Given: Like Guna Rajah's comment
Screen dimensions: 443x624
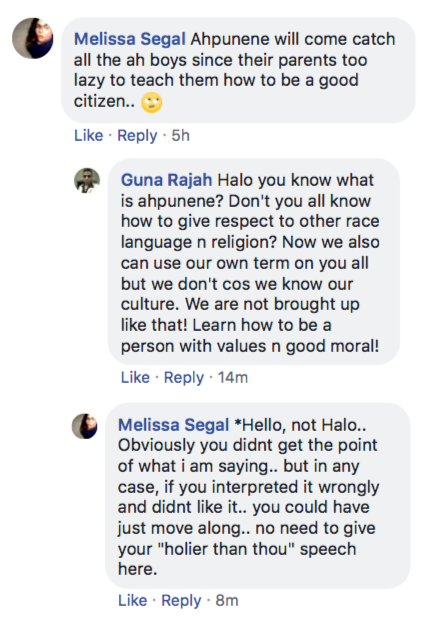Looking at the screenshot, I should tap(135, 377).
